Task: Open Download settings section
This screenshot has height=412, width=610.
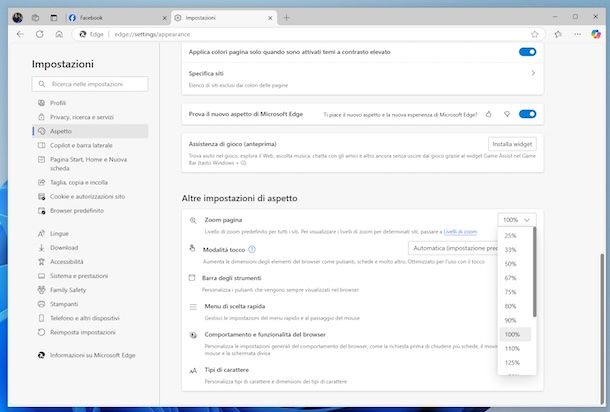Action: (90, 247)
